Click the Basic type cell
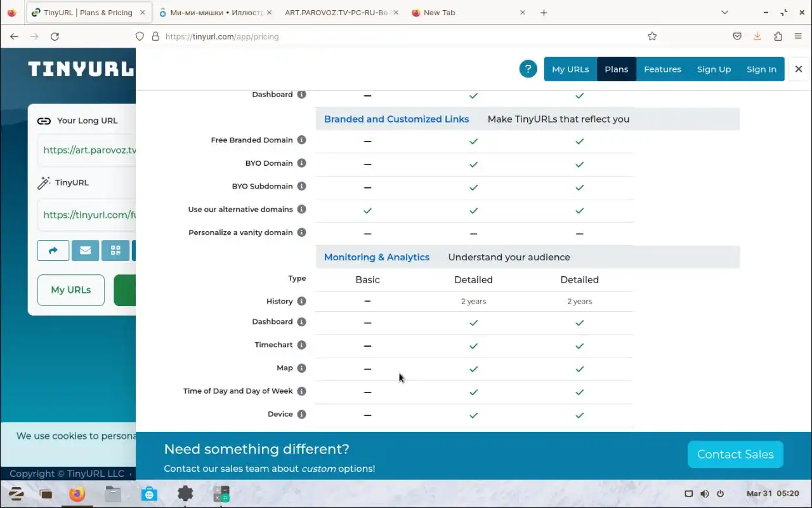Image resolution: width=812 pixels, height=508 pixels. [367, 279]
